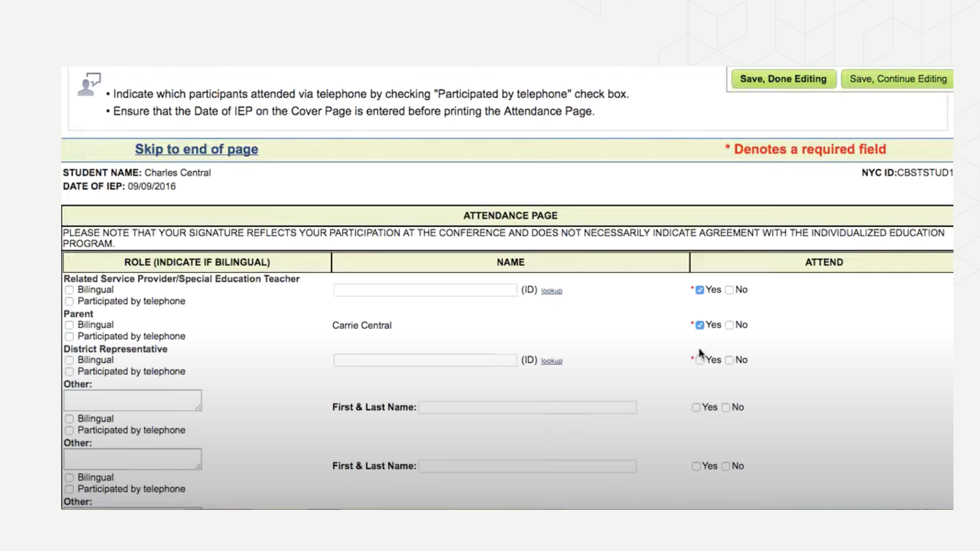The image size is (980, 551).
Task: Mark Yes for first Other participant row
Action: point(696,408)
